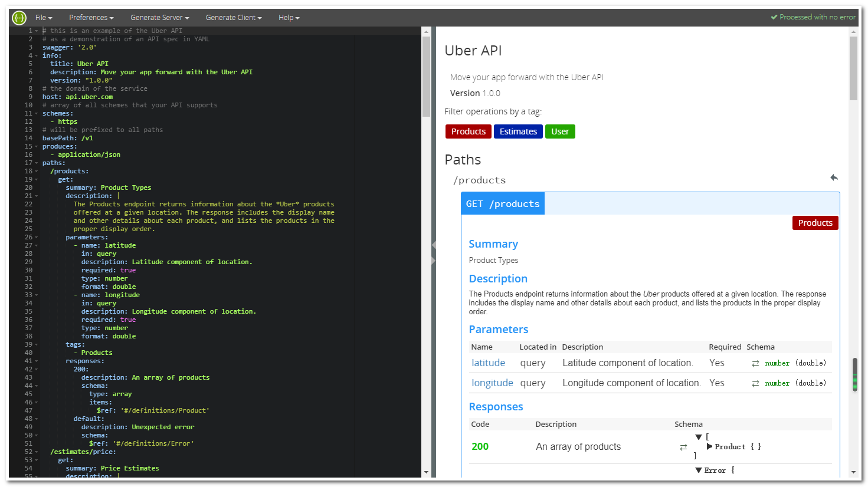Open the Generate Server menu

(x=160, y=18)
